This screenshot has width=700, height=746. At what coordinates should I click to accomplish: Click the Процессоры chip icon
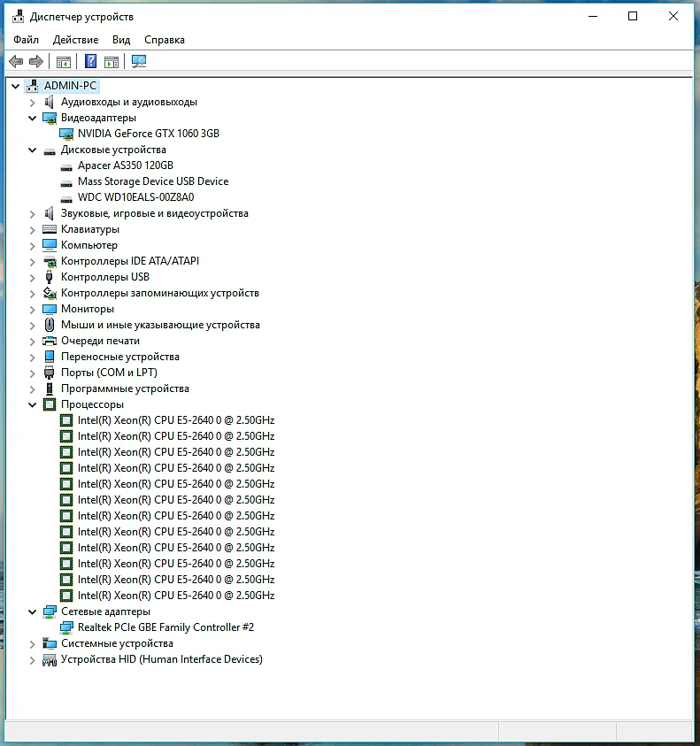(50, 404)
